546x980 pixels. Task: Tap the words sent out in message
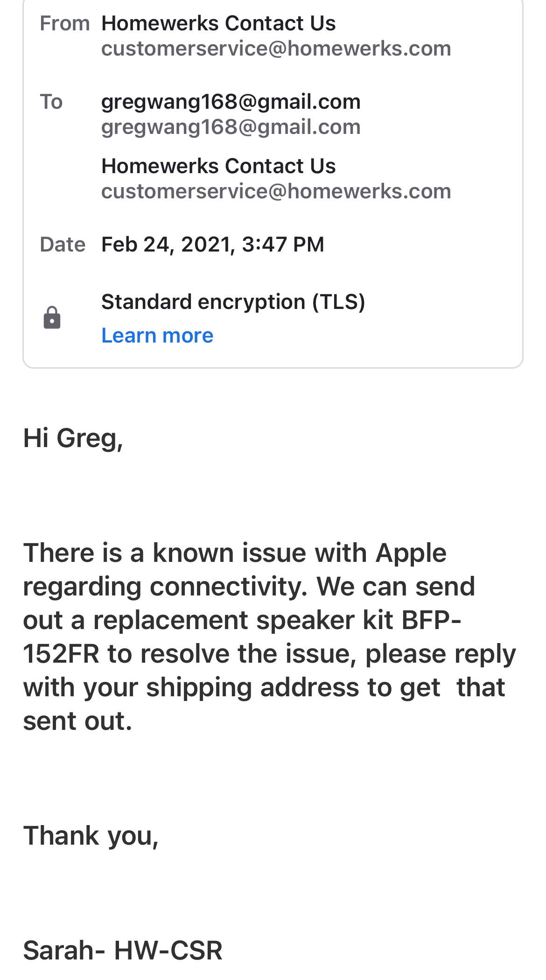click(77, 721)
